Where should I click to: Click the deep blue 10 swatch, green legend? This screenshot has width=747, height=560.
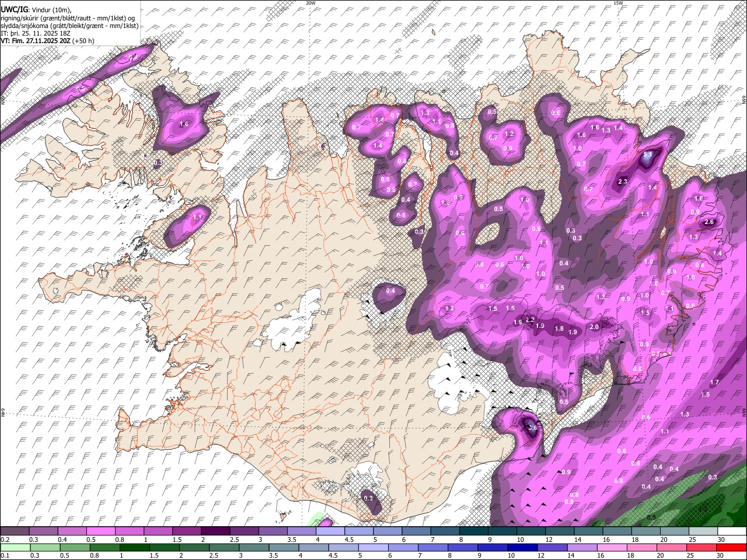click(x=522, y=547)
